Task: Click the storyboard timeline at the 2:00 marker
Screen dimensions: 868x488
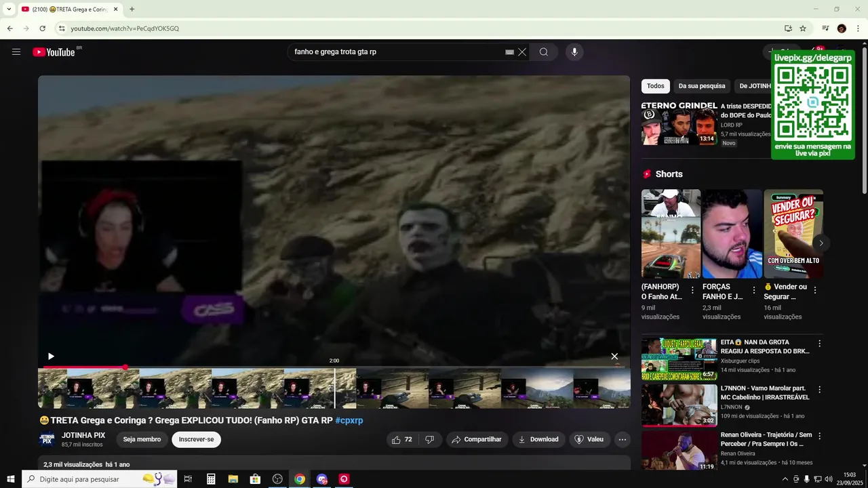Action: (x=334, y=388)
